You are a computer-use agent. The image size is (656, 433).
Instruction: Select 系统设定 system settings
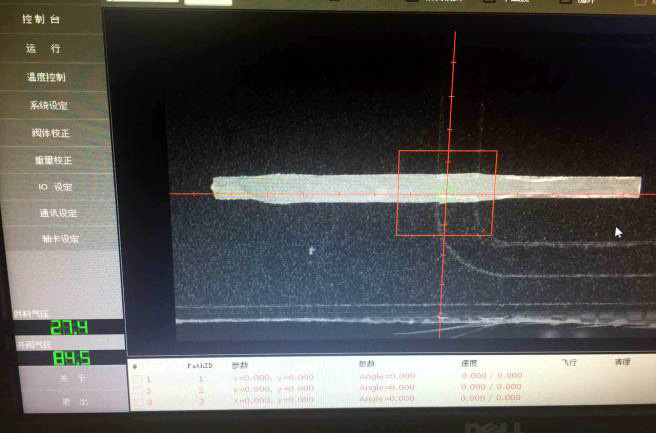49,105
